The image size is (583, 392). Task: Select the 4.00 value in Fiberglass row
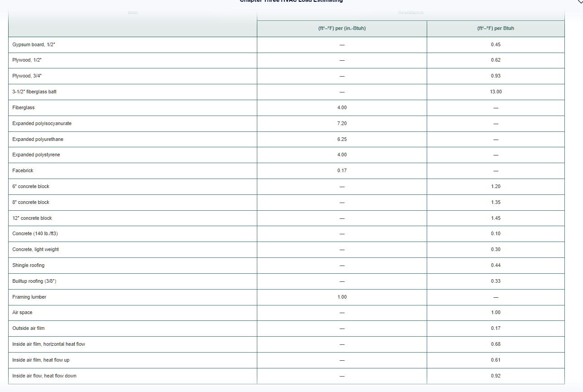[342, 108]
